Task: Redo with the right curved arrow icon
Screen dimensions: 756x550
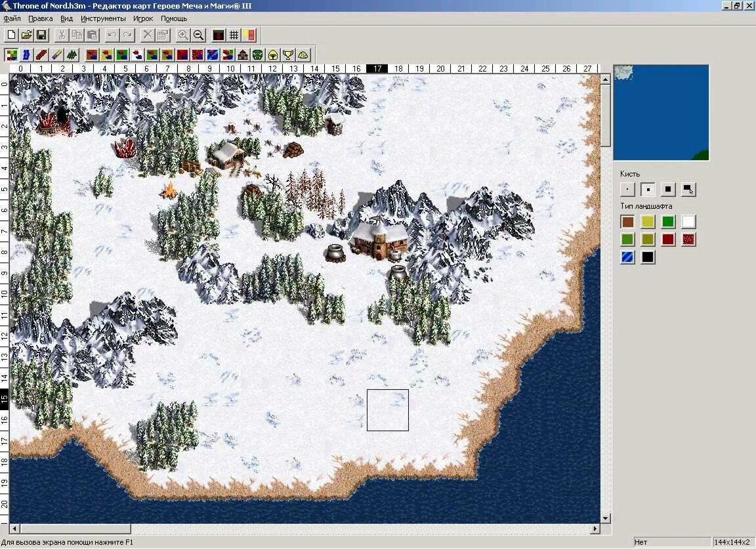Action: [127, 35]
